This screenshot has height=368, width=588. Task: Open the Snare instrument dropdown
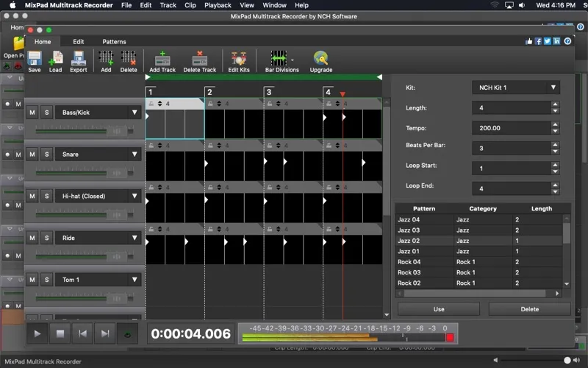(98, 155)
